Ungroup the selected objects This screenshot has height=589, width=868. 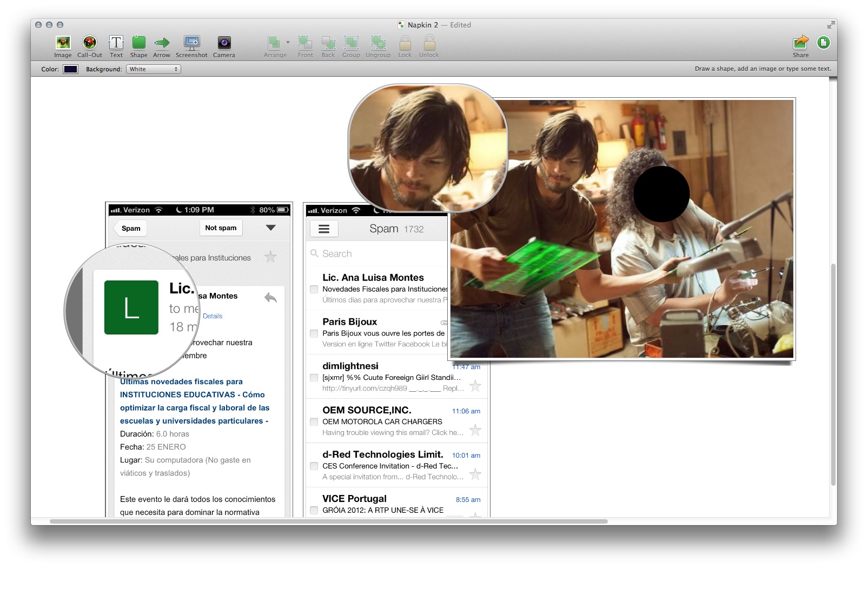378,46
